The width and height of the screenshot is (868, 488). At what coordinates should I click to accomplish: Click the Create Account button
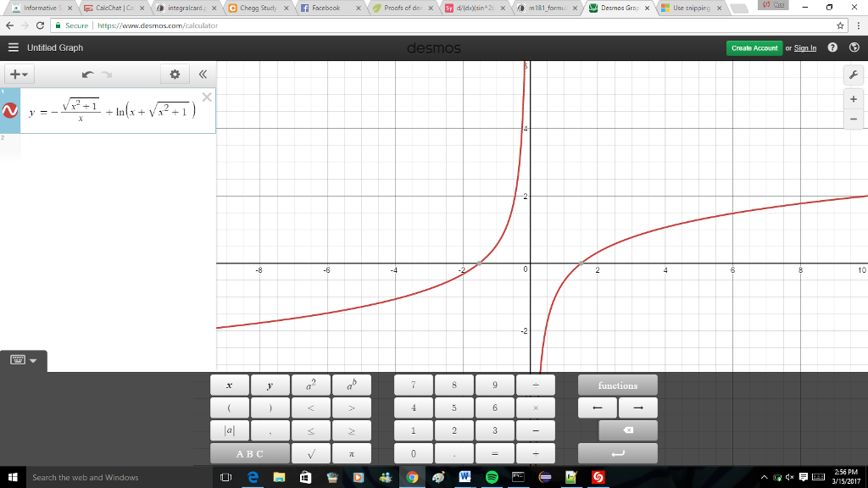[x=754, y=48]
